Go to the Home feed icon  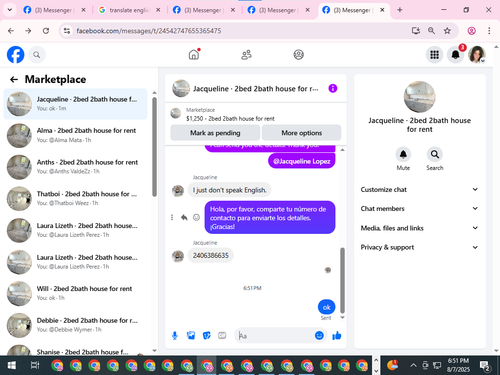coord(194,54)
